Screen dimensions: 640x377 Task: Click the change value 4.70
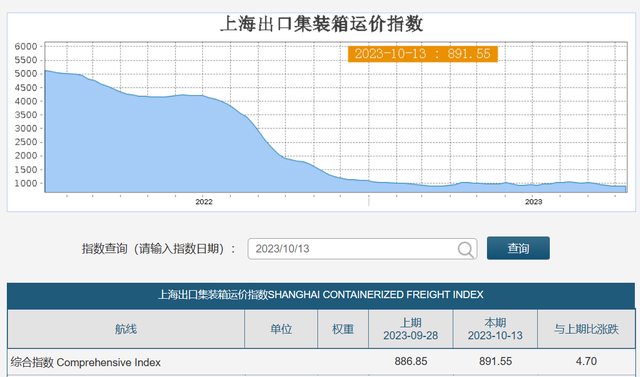tap(586, 361)
